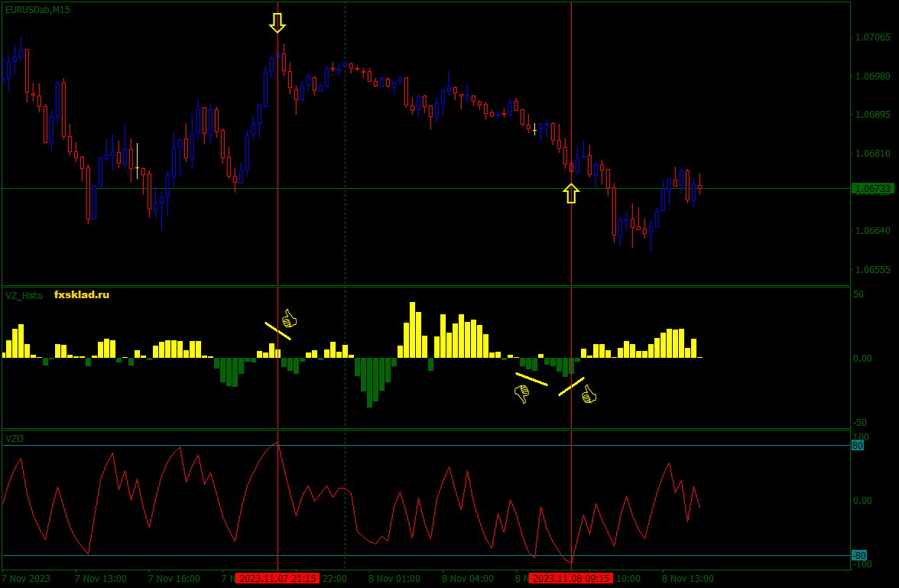The image size is (899, 588).
Task: Click the EURUSDab,M15 chart title
Action: point(38,10)
